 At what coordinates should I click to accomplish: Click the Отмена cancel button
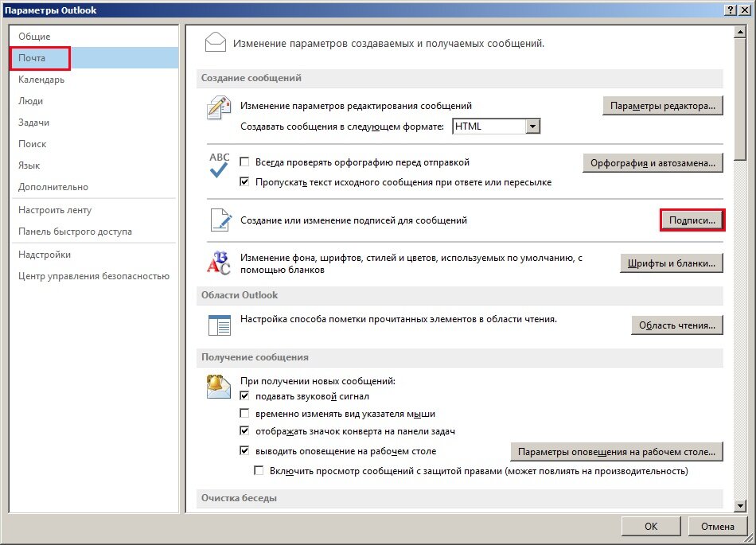coord(718,526)
